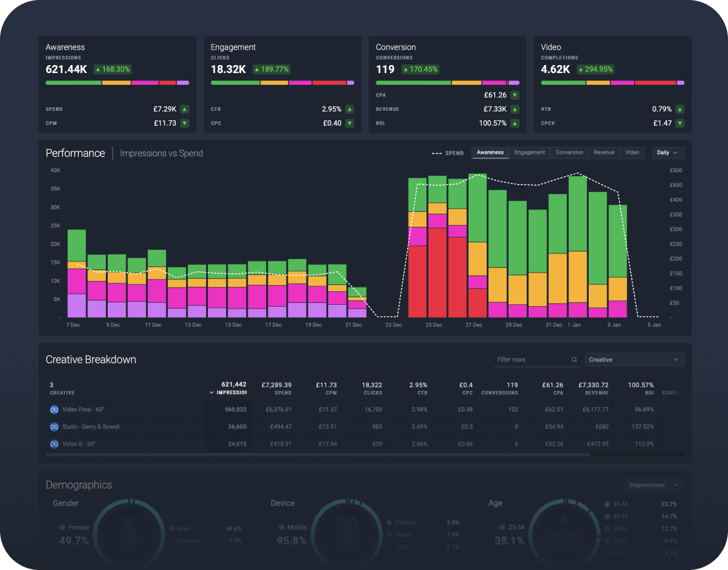Focus the Filter rows input field
This screenshot has height=570, width=728.
click(531, 360)
